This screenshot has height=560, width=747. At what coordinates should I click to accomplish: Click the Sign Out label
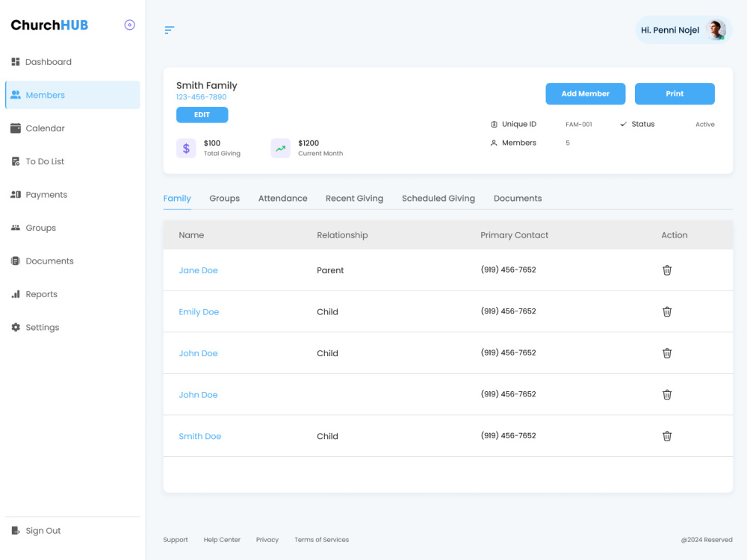43,530
